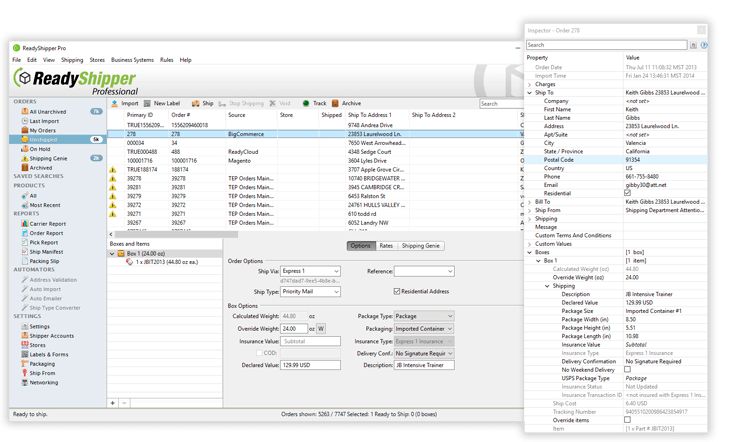Screen dimensions: 730x442
Task: Open the Order Report
Action: [x=46, y=233]
